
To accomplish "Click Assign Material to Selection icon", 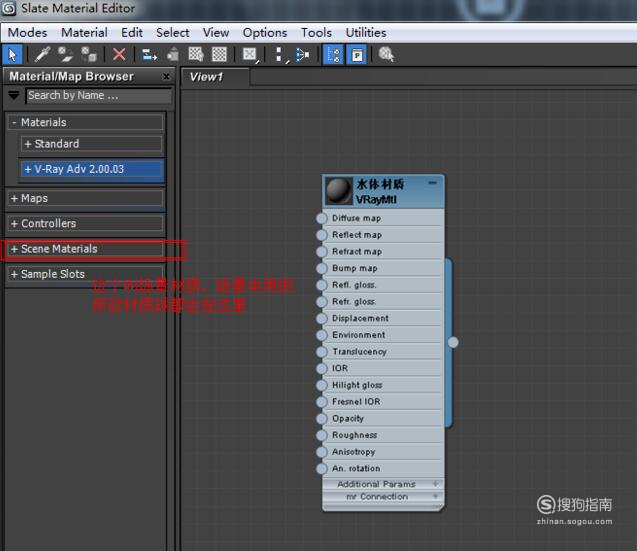I will click(x=89, y=54).
